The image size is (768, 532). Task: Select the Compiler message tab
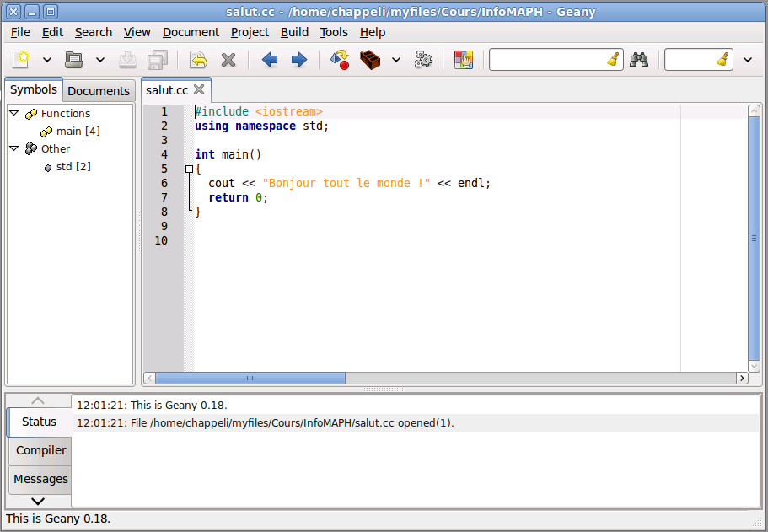click(x=40, y=450)
